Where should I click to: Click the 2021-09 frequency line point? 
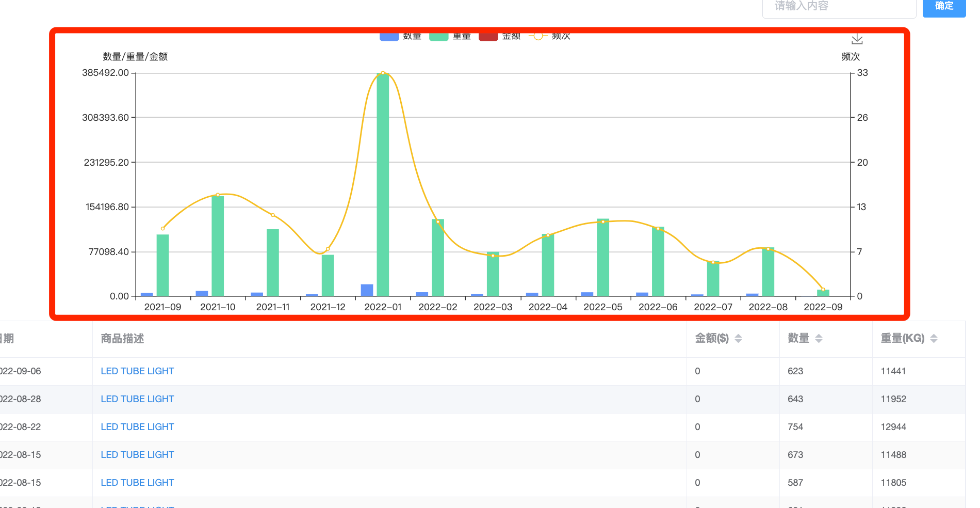pos(162,228)
